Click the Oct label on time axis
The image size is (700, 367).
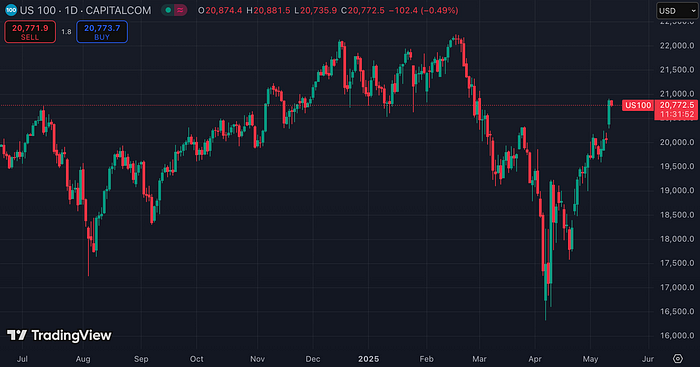196,359
